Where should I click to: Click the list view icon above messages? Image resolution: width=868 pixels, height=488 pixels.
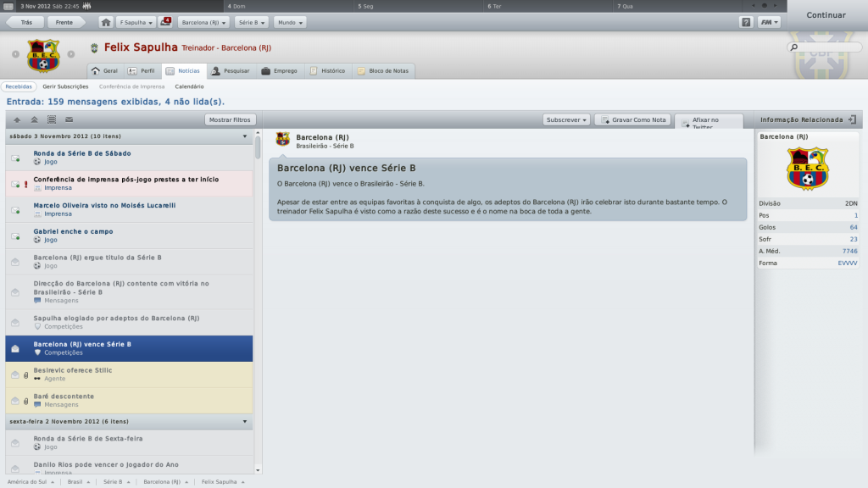click(52, 119)
